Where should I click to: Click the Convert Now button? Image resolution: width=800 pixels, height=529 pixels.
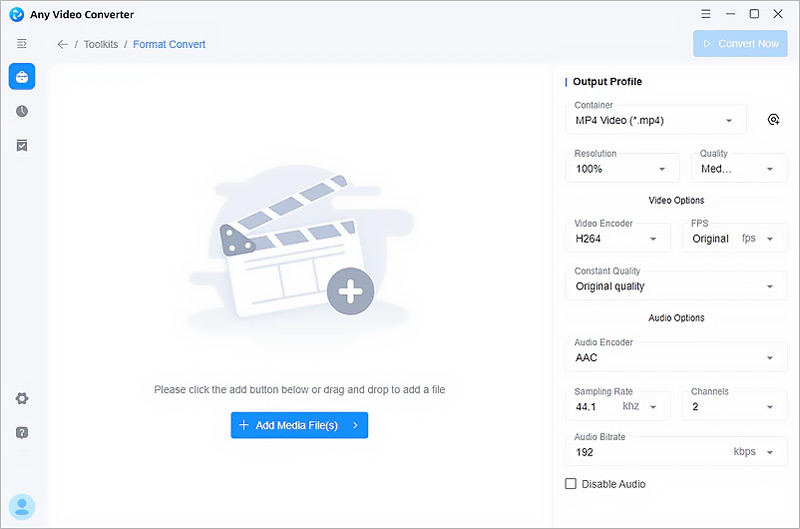[740, 43]
